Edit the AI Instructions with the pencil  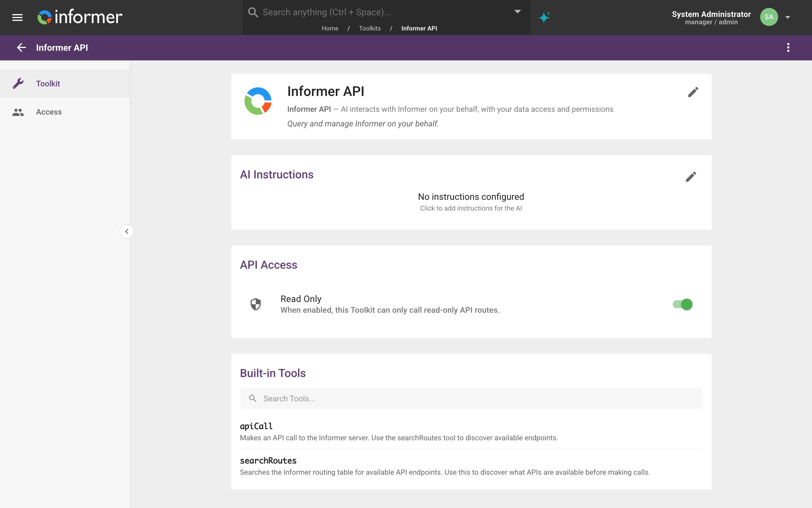point(691,177)
